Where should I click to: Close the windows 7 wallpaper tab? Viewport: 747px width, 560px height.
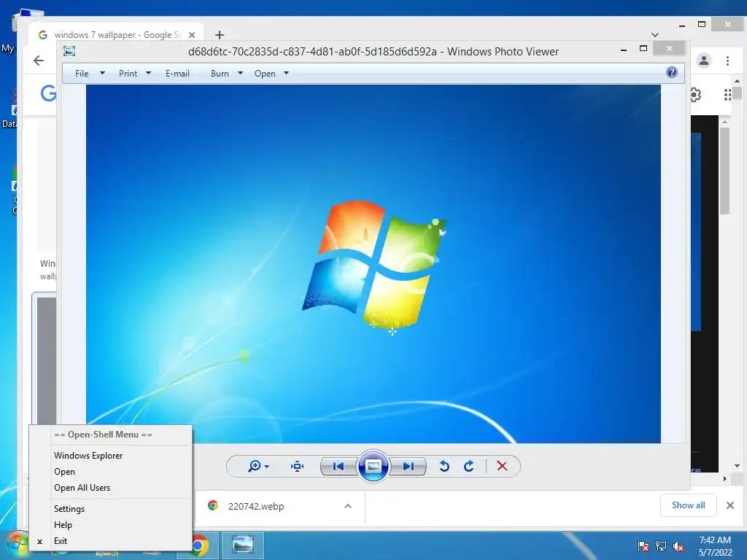click(x=192, y=35)
